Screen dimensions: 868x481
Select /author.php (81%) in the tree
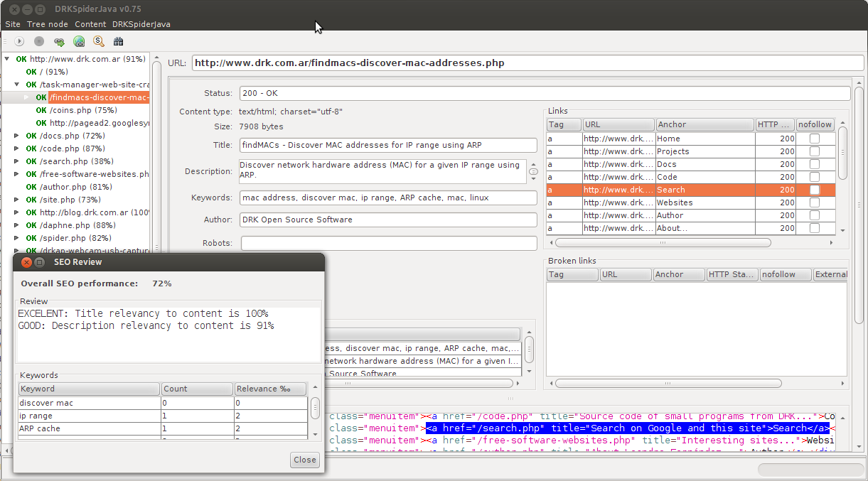pos(76,187)
